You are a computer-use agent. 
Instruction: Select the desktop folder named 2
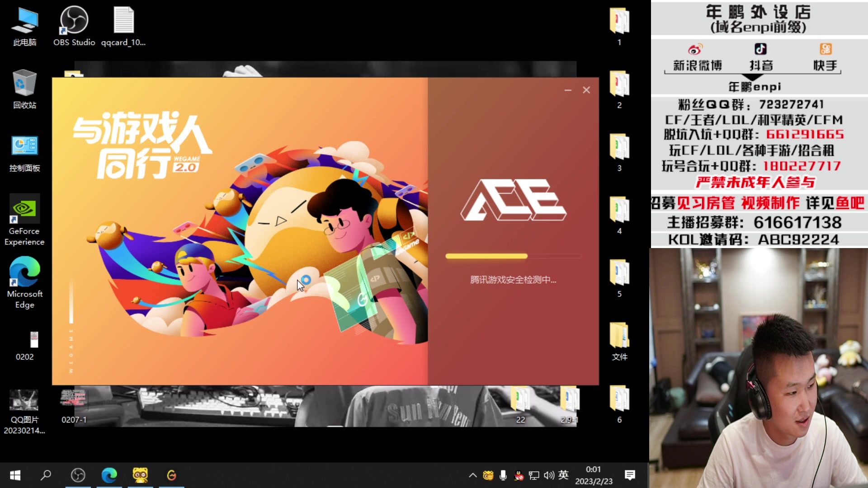click(x=619, y=89)
